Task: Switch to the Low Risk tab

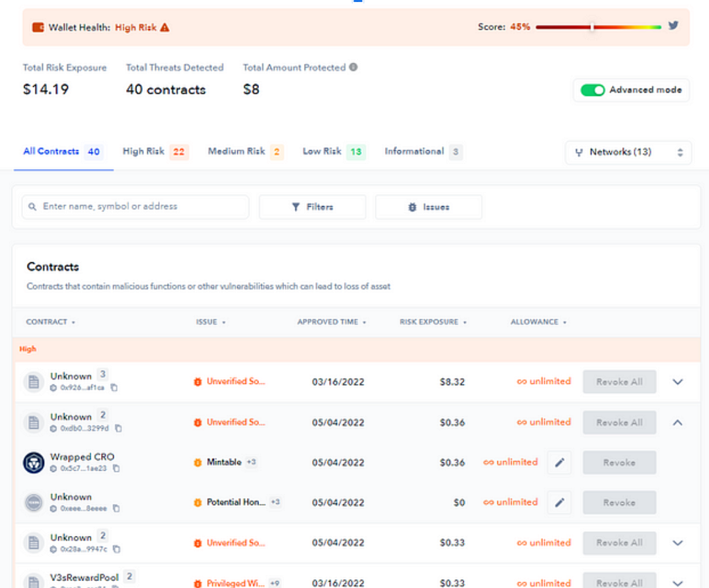Action: click(x=334, y=152)
